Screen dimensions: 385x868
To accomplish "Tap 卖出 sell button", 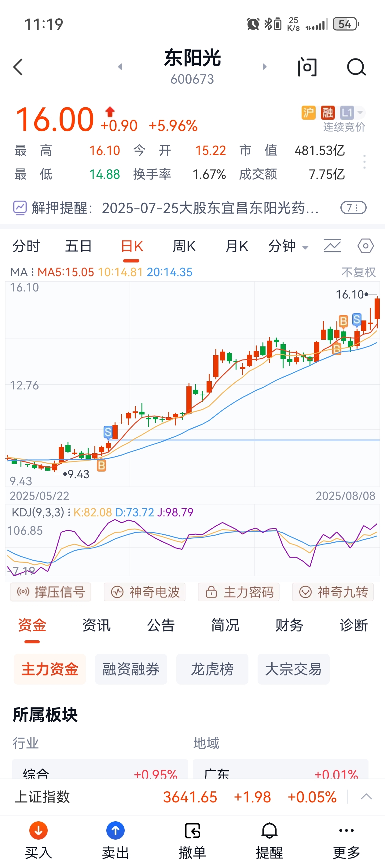I will 116,841.
